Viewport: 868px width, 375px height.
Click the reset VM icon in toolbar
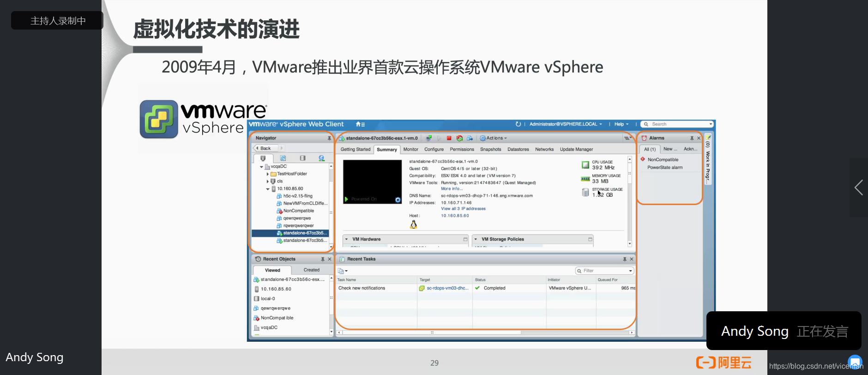coord(459,138)
